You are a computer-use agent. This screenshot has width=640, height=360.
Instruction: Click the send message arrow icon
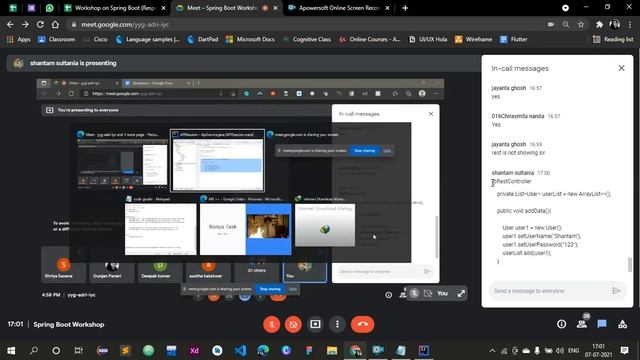(x=616, y=291)
